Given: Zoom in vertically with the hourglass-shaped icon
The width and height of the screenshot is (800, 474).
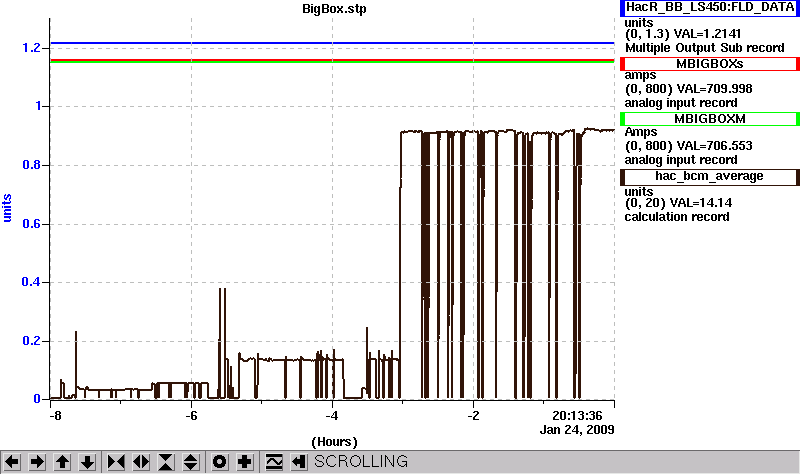Looking at the screenshot, I should point(166,462).
